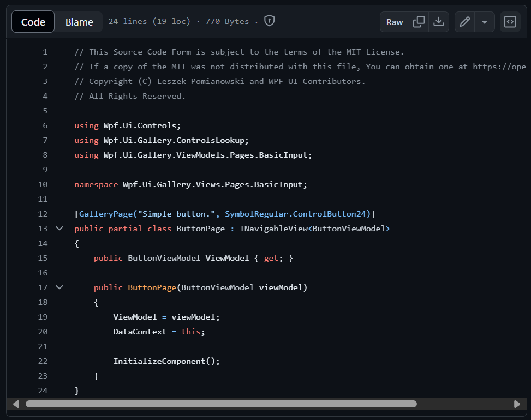Click the horizontal scrollbar left arrow
The width and height of the screenshot is (531, 420).
(15, 404)
